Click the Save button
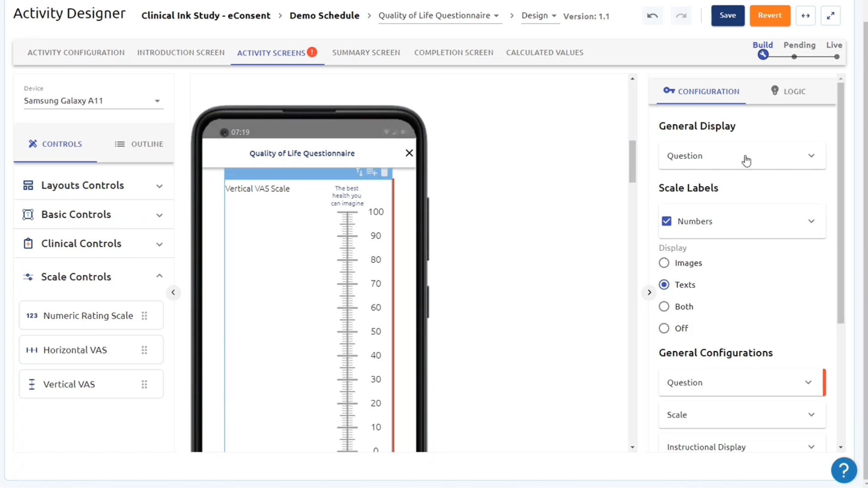Image resolution: width=868 pixels, height=488 pixels. pyautogui.click(x=727, y=16)
